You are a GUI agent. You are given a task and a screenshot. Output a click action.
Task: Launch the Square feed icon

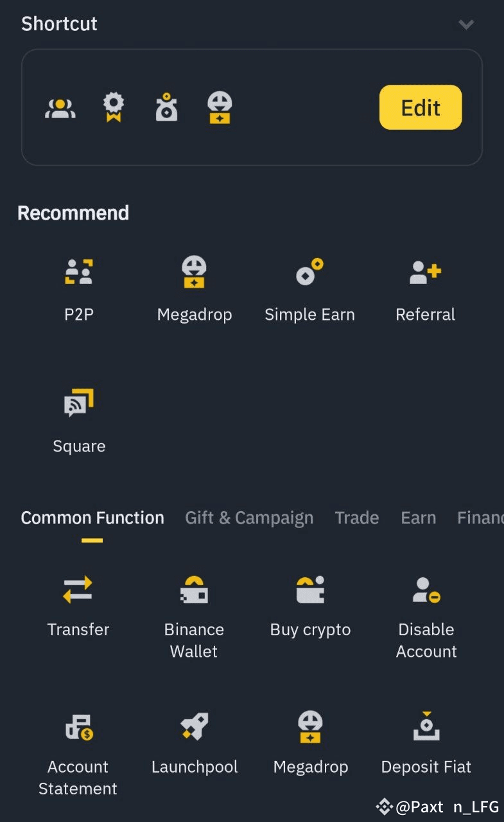coord(79,403)
